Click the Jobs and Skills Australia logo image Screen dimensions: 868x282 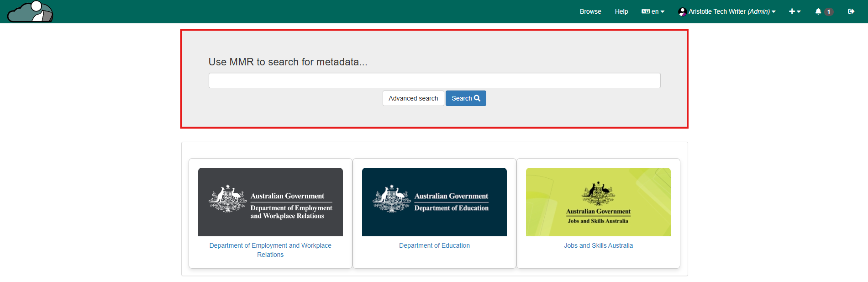(598, 202)
